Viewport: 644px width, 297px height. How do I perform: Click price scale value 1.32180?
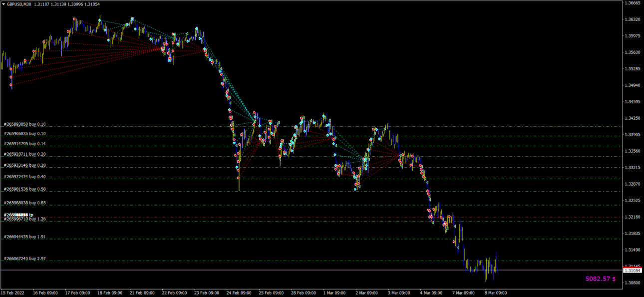click(x=632, y=217)
